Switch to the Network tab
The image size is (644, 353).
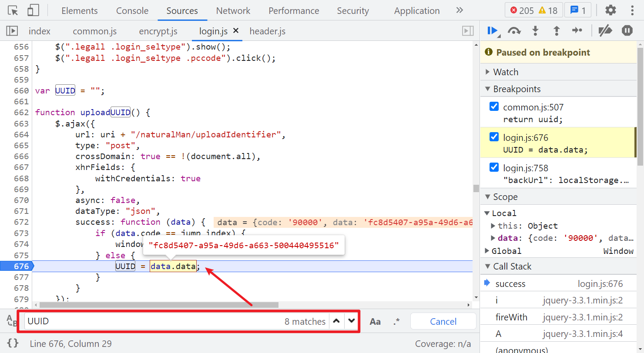(233, 11)
